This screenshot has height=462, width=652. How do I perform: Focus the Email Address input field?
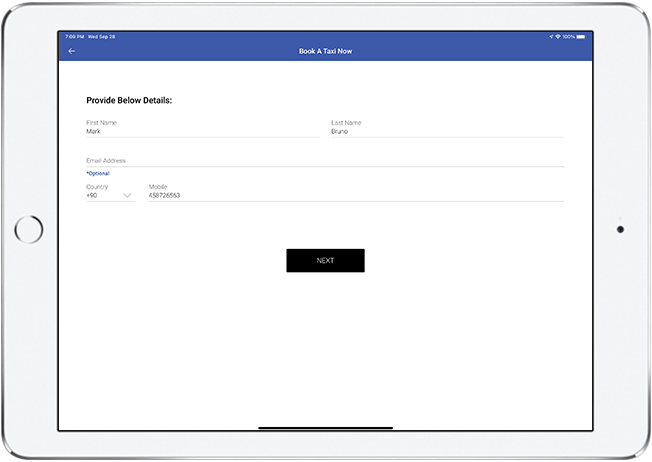[325, 161]
